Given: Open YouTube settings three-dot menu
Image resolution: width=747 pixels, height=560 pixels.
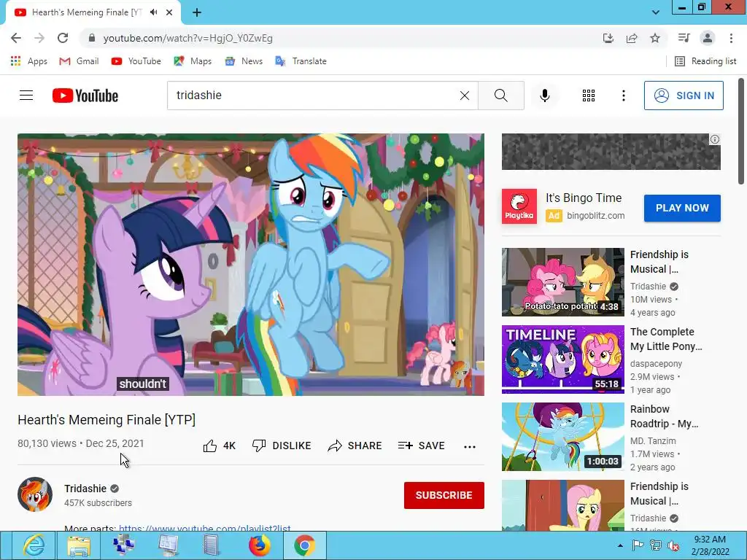Looking at the screenshot, I should click(623, 96).
